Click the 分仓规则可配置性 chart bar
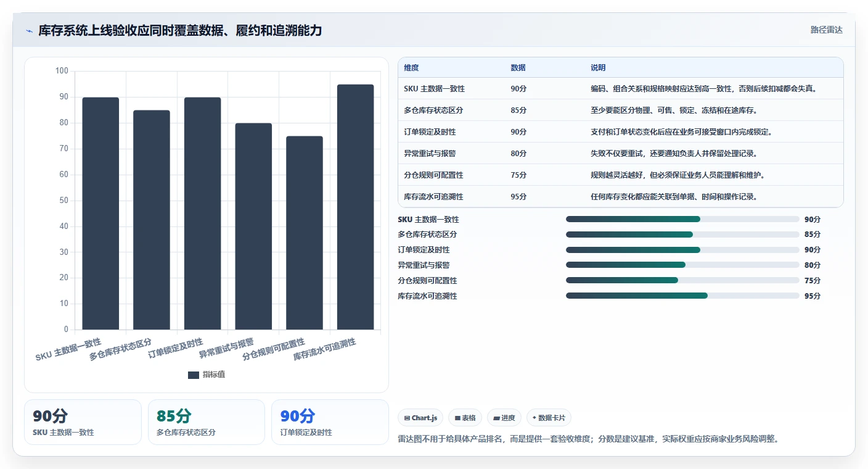The image size is (868, 469). point(305,233)
